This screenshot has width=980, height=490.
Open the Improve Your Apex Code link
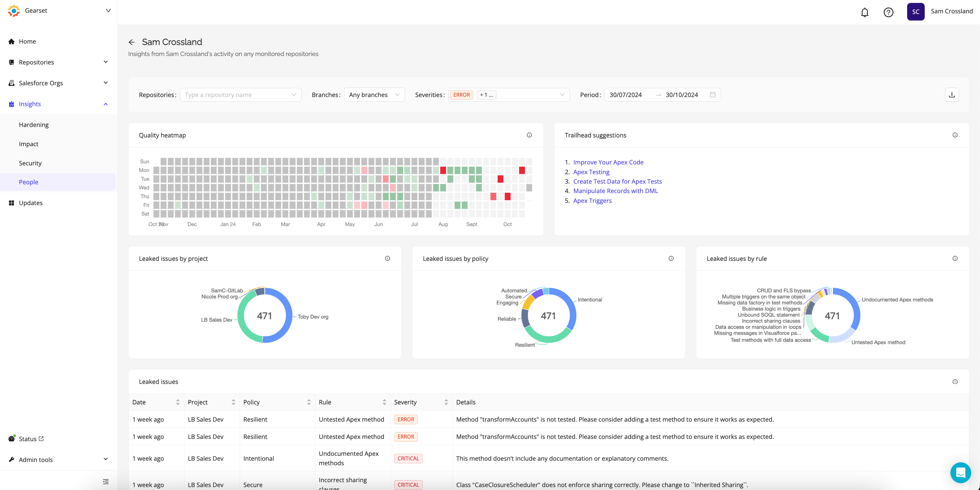click(608, 162)
